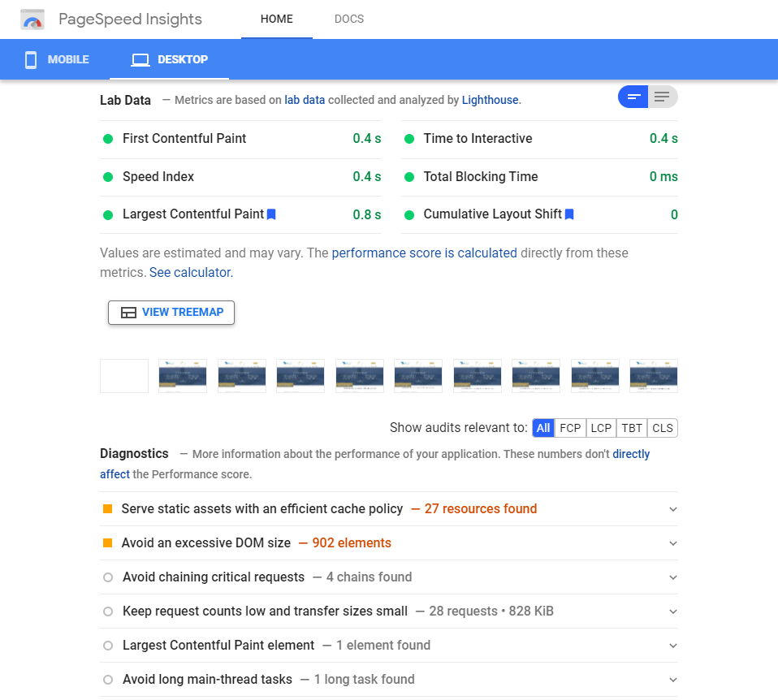
Task: Click gray circle beside Largest Contentful Paint element
Action: pyautogui.click(x=108, y=646)
